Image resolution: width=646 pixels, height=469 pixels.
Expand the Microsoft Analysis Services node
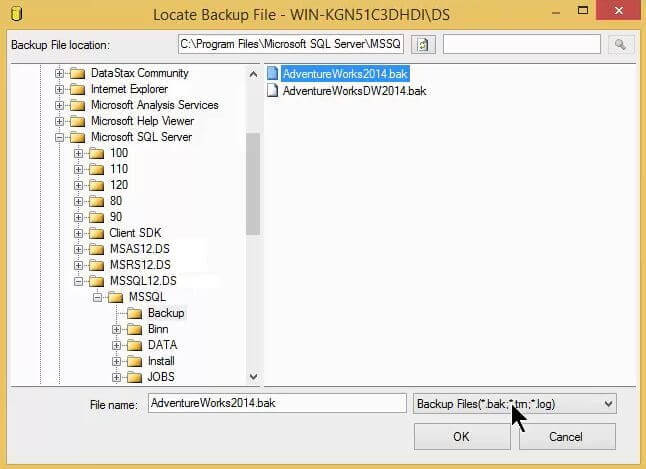(59, 106)
